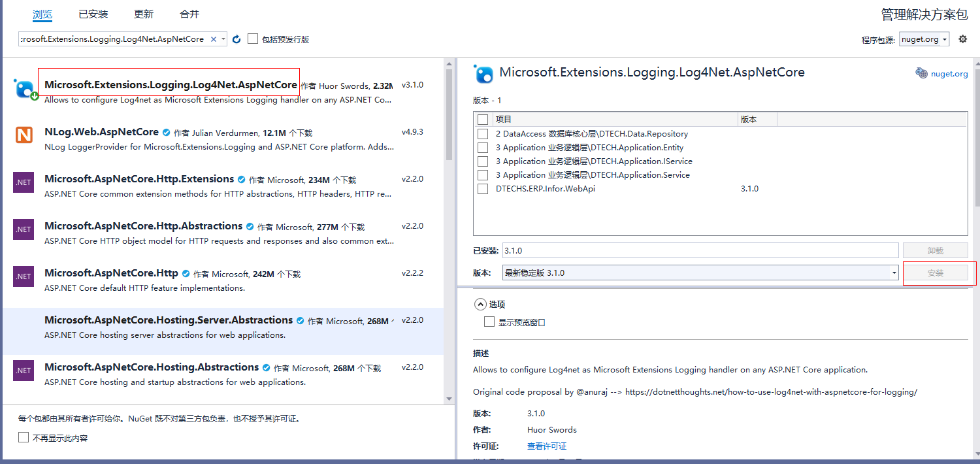This screenshot has height=464, width=980.
Task: Open nuget.org link in detail pane
Action: (949, 74)
